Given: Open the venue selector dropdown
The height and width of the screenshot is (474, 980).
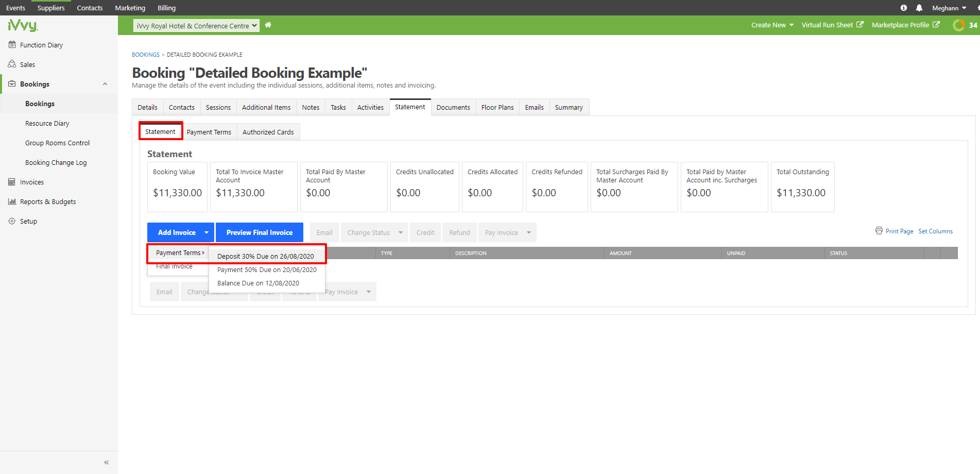Looking at the screenshot, I should [196, 26].
